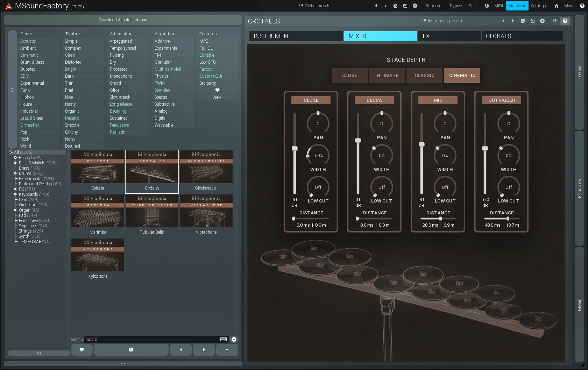
Task: Click the next preset arrow below browser
Action: click(x=204, y=349)
